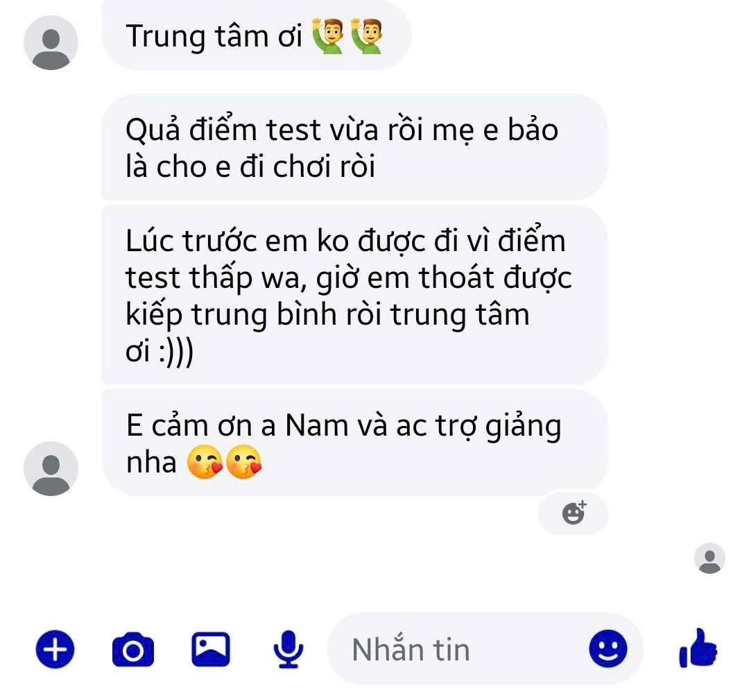Tap the camera icon
This screenshot has height=700, width=749.
132,649
